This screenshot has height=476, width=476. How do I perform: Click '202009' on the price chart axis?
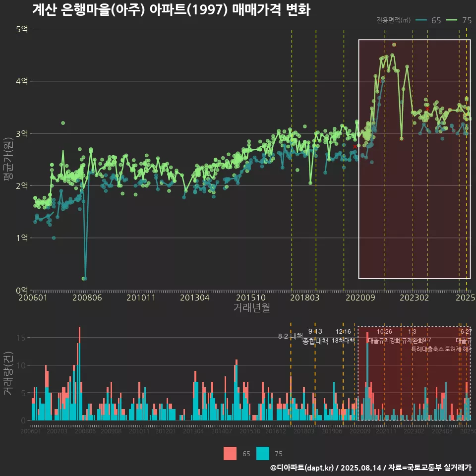click(x=360, y=297)
